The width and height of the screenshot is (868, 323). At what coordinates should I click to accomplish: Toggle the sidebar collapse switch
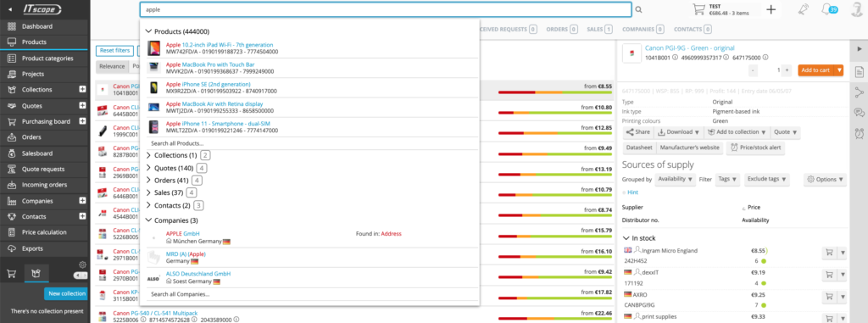click(81, 276)
